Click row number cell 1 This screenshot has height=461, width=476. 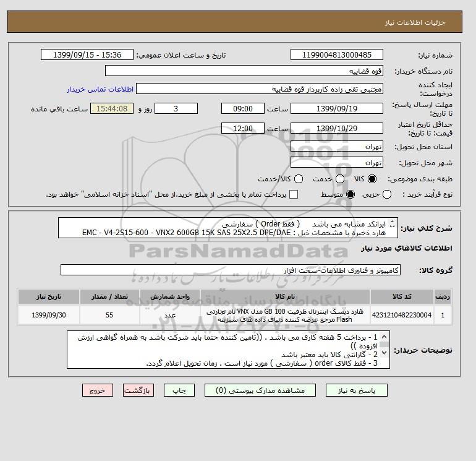[443, 315]
